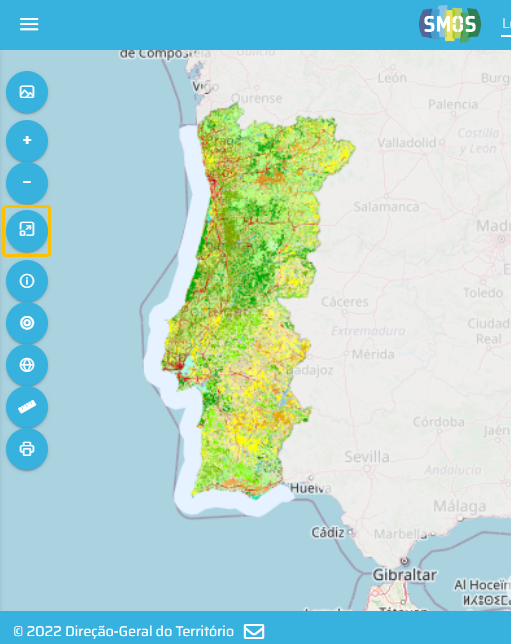Open the globe projection button
511x644 pixels.
pyautogui.click(x=27, y=365)
